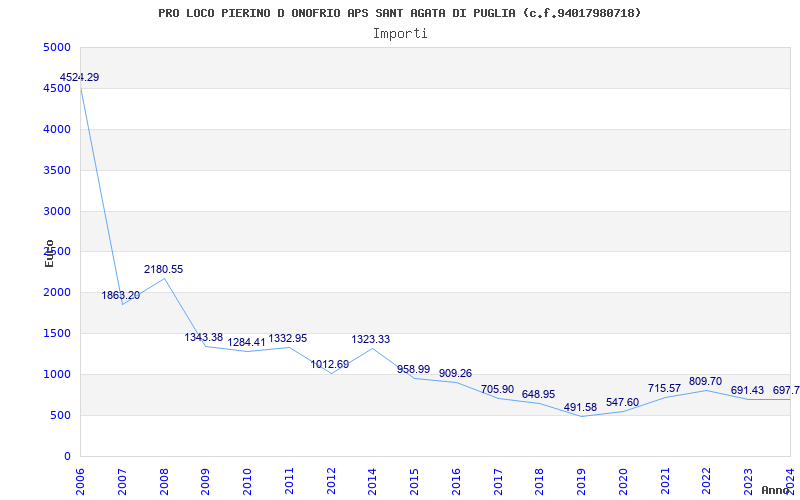Click year 2022 on the x-axis

click(706, 480)
